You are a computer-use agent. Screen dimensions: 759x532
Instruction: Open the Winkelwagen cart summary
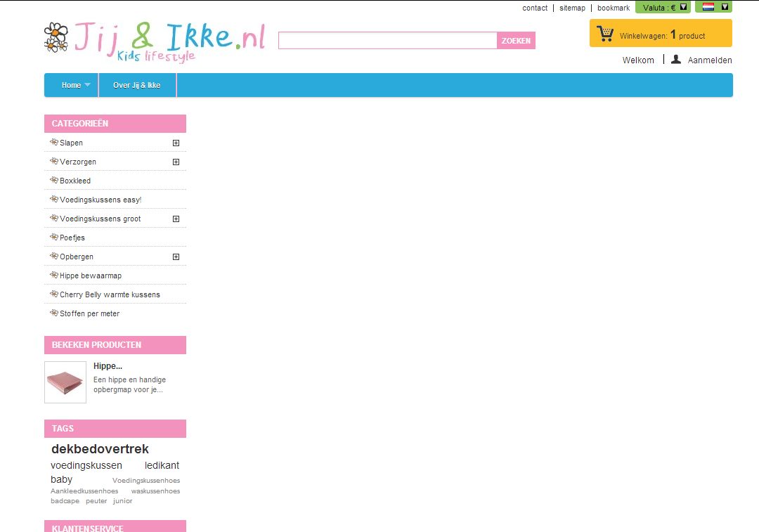point(661,33)
